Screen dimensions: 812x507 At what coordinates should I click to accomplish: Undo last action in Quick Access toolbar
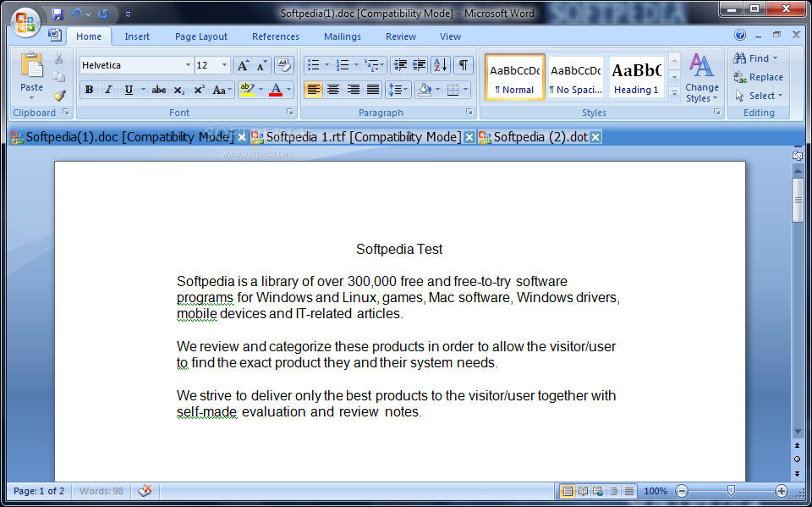pos(76,14)
